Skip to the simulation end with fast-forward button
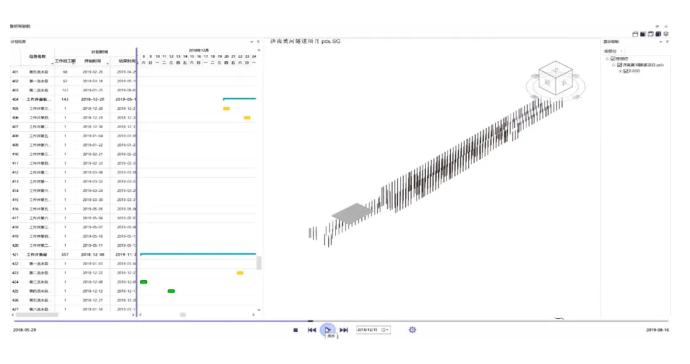 point(344,330)
